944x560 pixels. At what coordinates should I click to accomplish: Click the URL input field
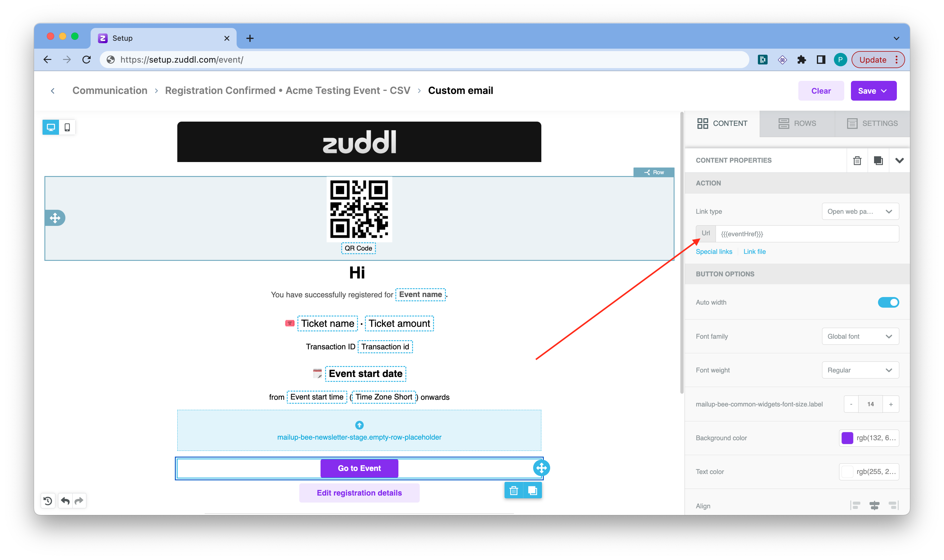tap(807, 233)
